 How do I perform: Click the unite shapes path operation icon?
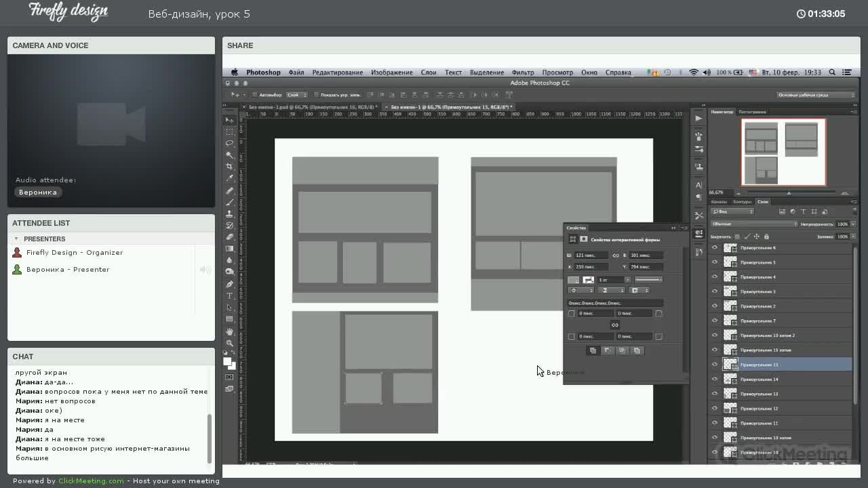click(x=593, y=350)
